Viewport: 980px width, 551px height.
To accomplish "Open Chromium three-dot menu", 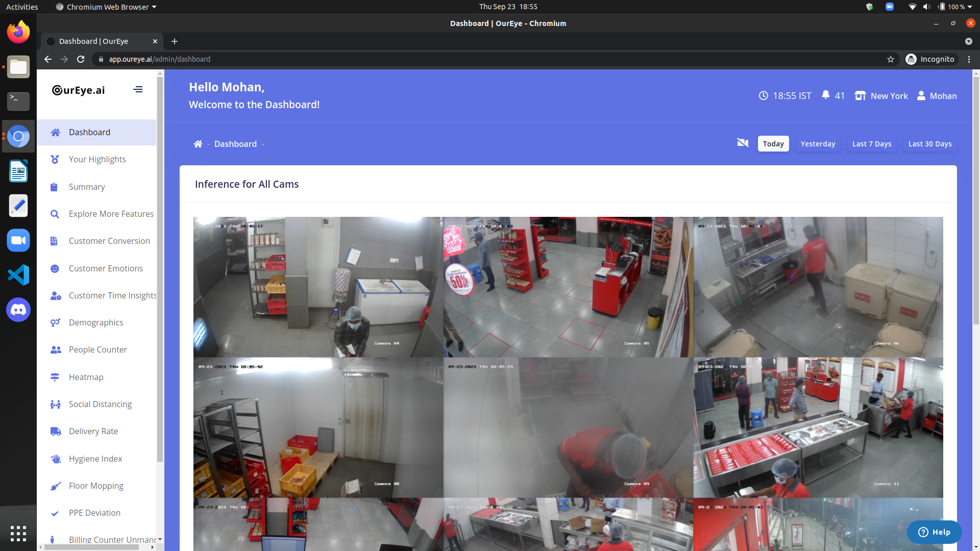I will pyautogui.click(x=969, y=59).
